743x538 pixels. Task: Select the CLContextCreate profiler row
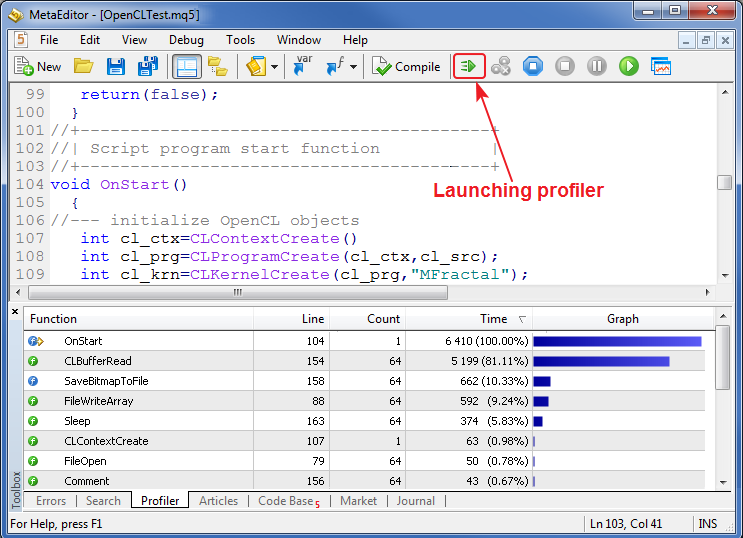point(364,441)
